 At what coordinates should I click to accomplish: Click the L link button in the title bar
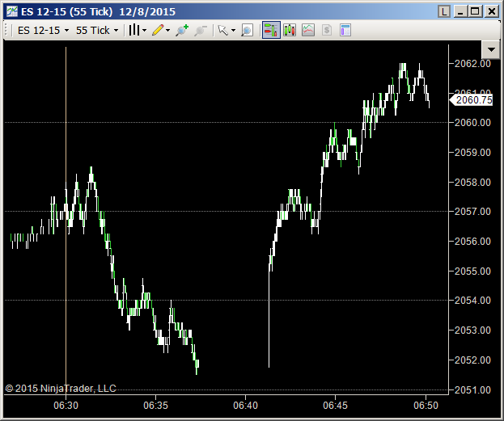444,12
